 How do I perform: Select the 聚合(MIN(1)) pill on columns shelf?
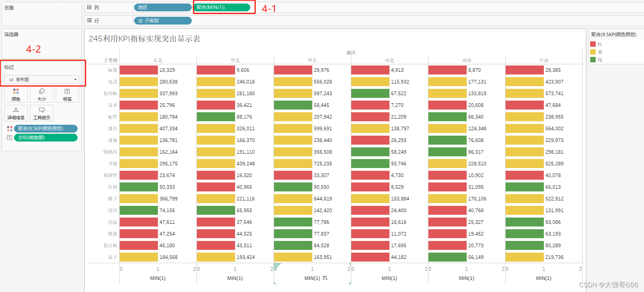[222, 7]
